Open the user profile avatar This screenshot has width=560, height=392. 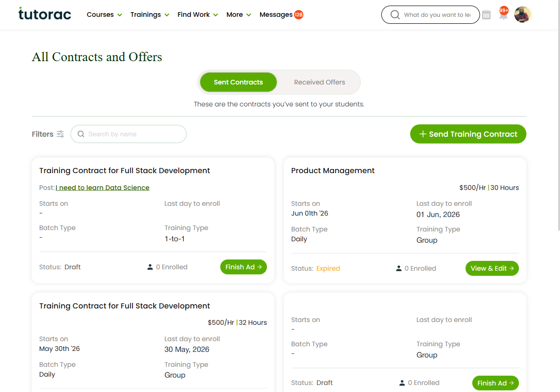pos(523,14)
